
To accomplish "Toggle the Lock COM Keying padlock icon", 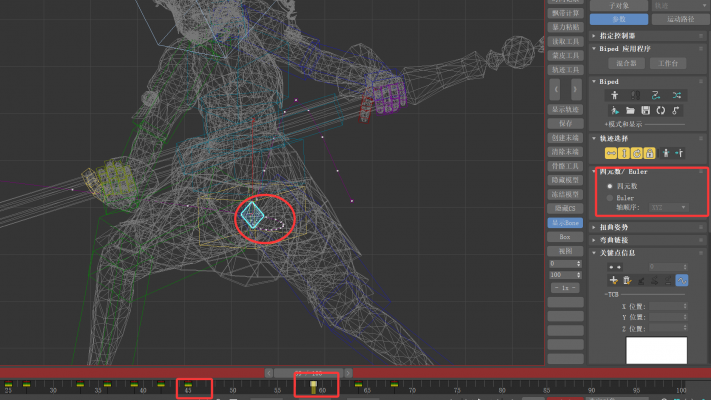I will pos(649,152).
